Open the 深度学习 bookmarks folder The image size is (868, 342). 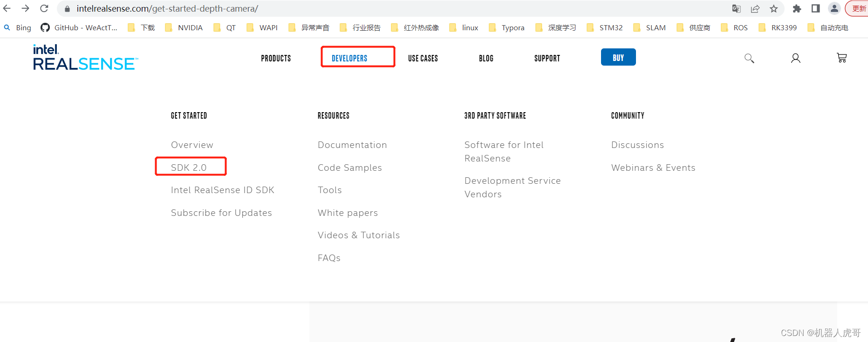tap(556, 27)
